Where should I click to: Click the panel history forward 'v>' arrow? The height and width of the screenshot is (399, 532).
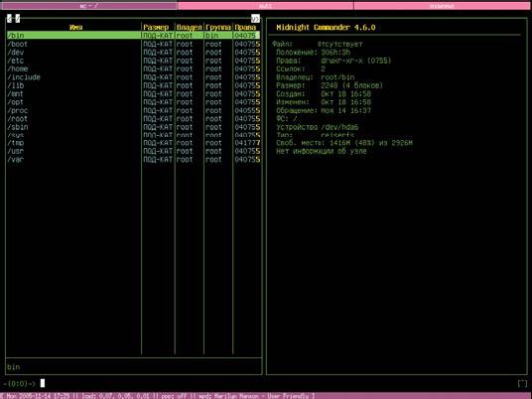[255, 18]
